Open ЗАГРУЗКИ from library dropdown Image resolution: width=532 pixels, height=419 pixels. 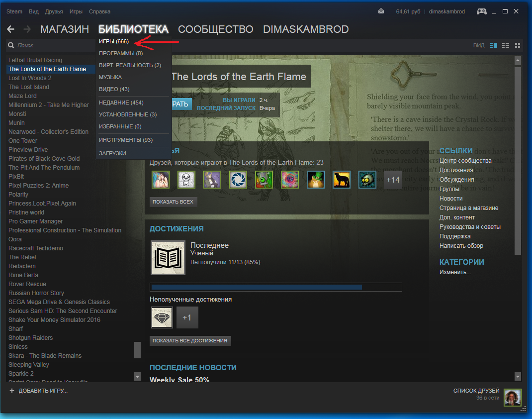112,153
